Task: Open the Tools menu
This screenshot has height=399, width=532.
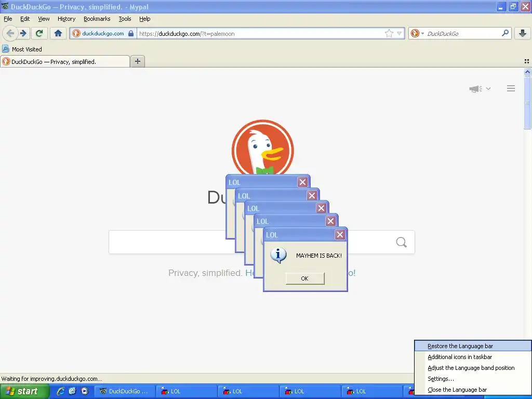Action: pyautogui.click(x=125, y=19)
